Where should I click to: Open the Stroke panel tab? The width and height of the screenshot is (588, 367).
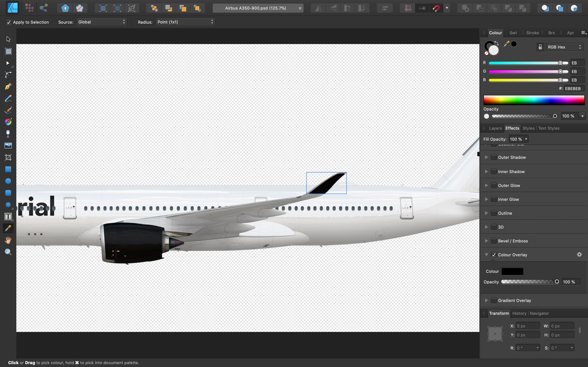(532, 33)
